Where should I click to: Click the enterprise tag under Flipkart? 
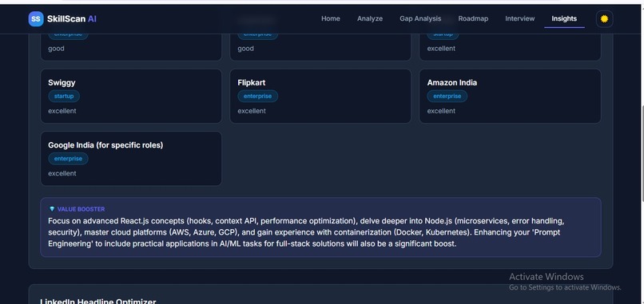pyautogui.click(x=257, y=97)
